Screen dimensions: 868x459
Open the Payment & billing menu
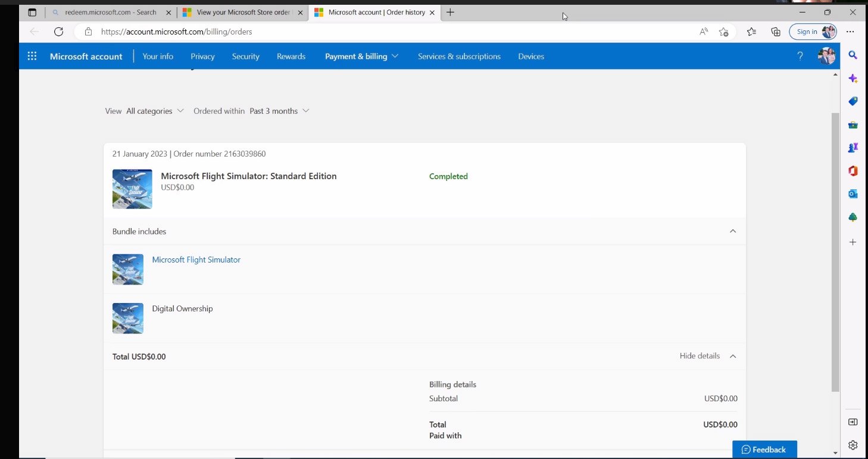pyautogui.click(x=361, y=57)
